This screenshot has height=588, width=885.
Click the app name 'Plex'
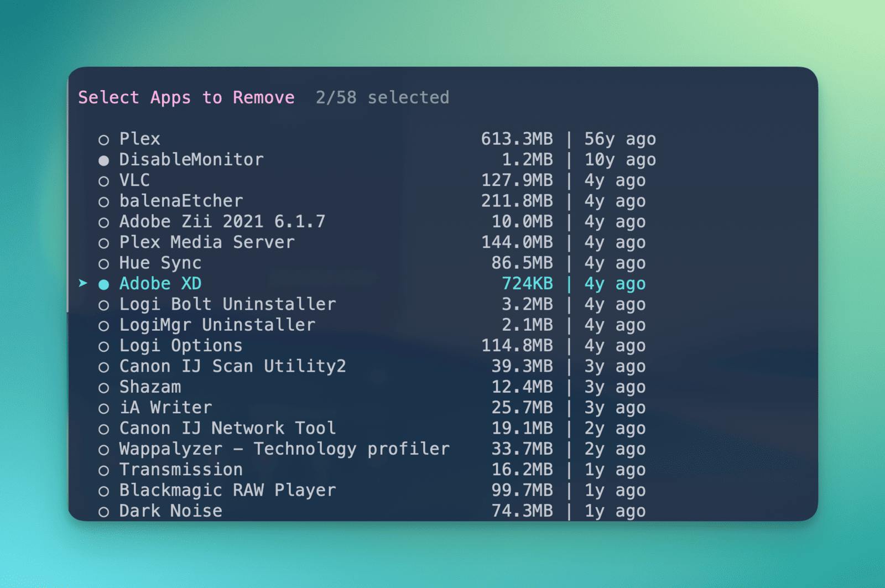(140, 138)
